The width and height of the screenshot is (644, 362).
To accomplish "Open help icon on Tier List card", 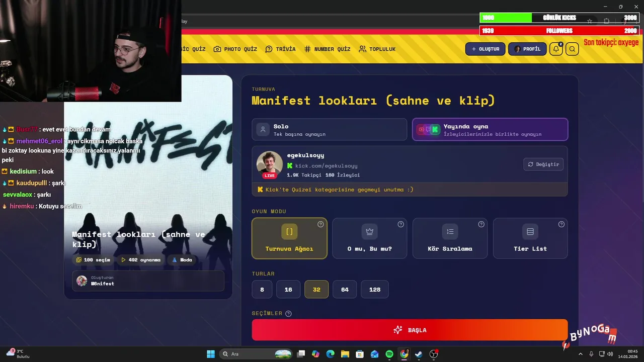I will click(561, 224).
